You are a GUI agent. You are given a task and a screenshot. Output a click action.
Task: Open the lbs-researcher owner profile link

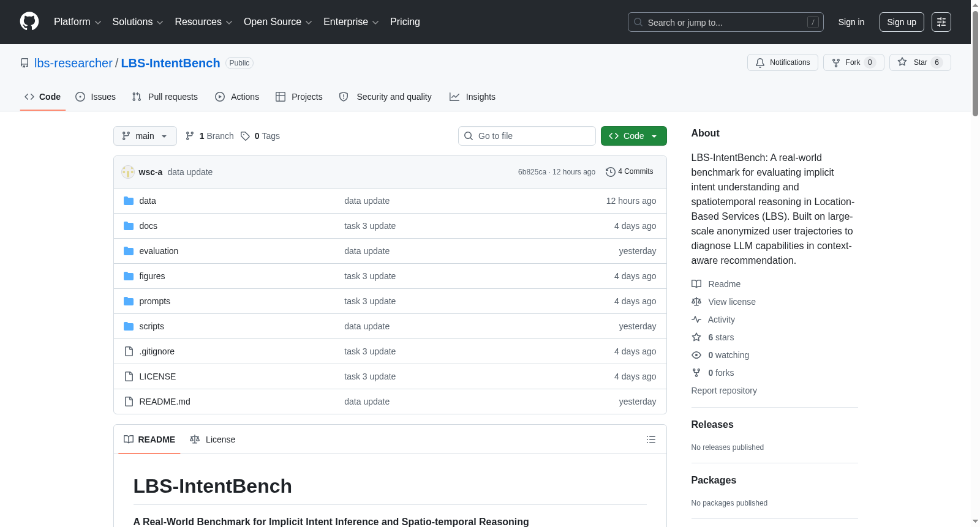73,63
